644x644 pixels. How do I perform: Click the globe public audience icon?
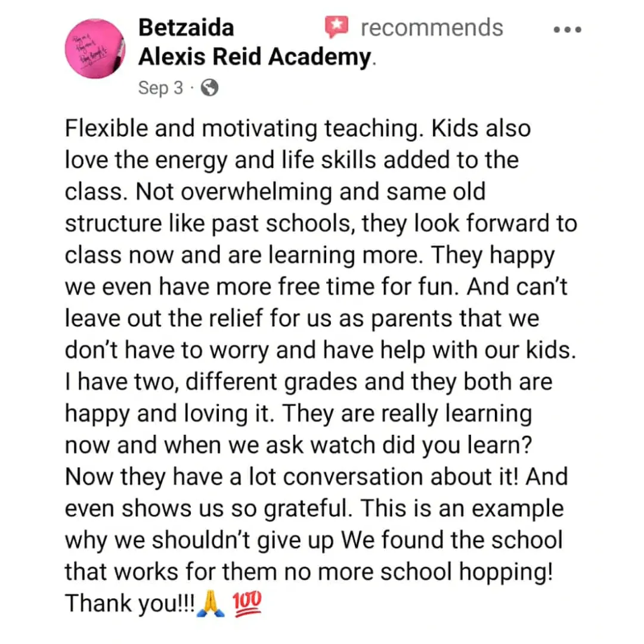209,88
